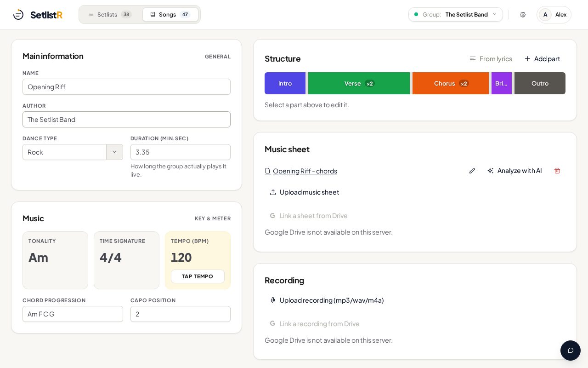
Task: Click the Tap Tempo button
Action: [x=198, y=276]
